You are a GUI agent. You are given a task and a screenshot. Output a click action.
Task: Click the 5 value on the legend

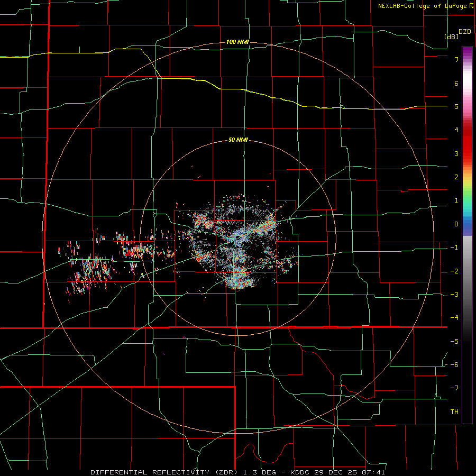pyautogui.click(x=456, y=106)
